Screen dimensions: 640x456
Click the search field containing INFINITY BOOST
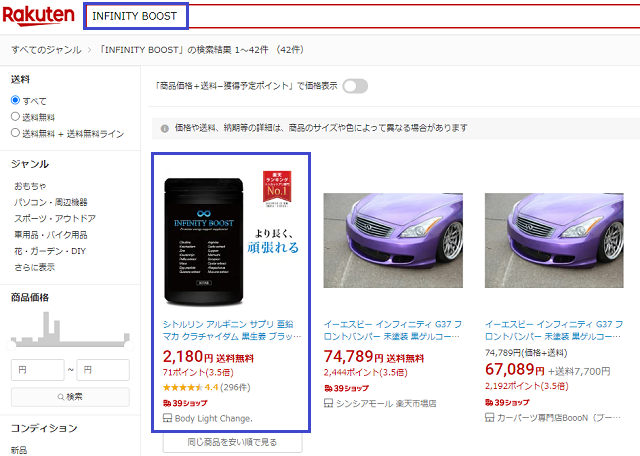[362, 16]
